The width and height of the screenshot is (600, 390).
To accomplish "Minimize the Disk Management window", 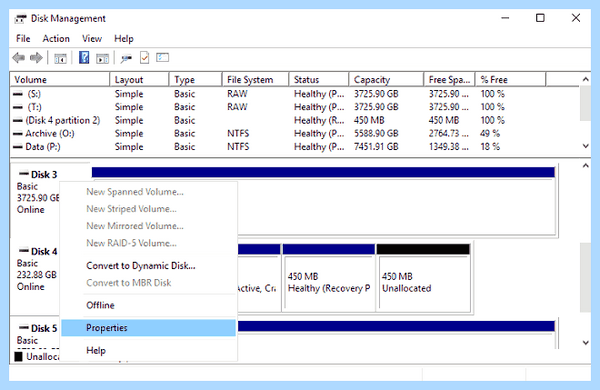I will tap(505, 18).
